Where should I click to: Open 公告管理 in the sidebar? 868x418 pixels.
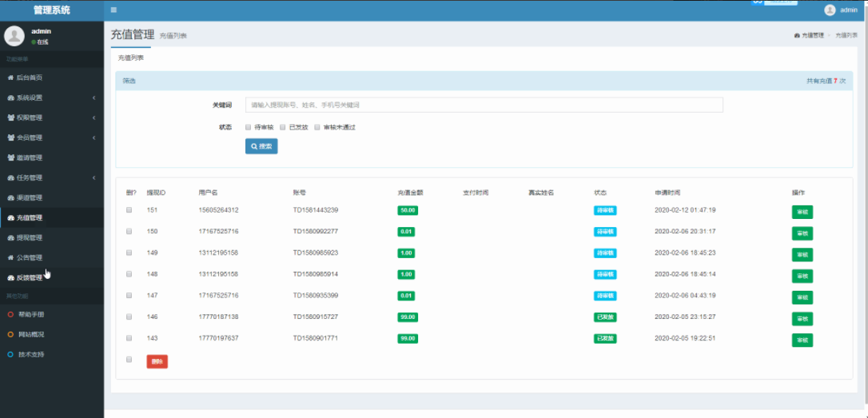[29, 257]
